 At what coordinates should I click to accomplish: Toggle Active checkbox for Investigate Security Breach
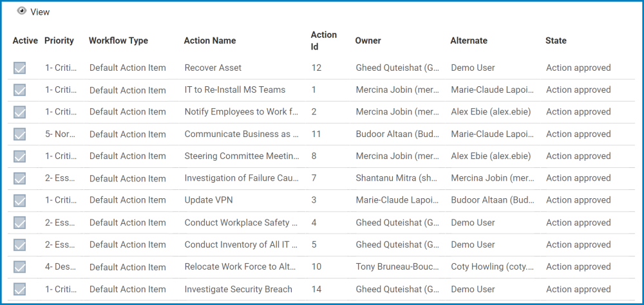(20, 290)
